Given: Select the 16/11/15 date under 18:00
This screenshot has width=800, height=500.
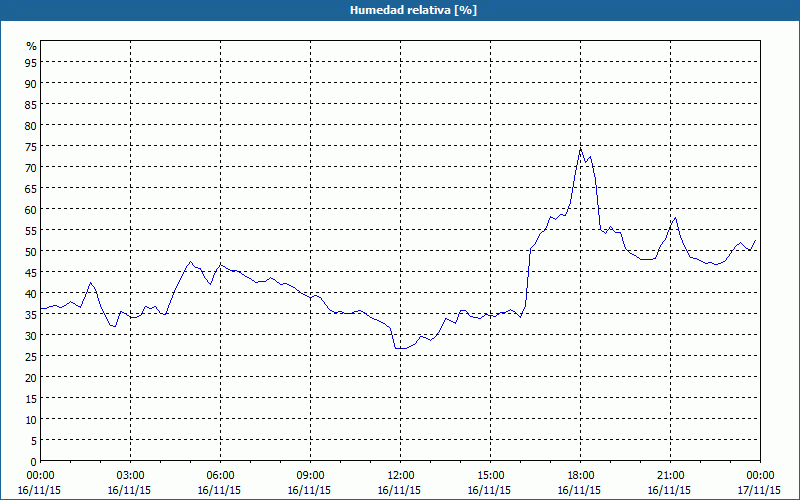Looking at the screenshot, I should click(579, 490).
